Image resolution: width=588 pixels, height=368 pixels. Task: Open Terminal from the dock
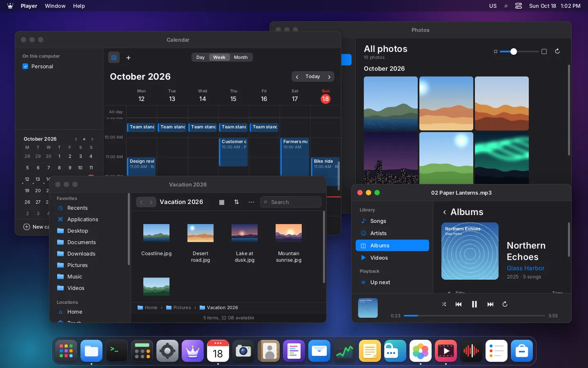[x=117, y=351]
